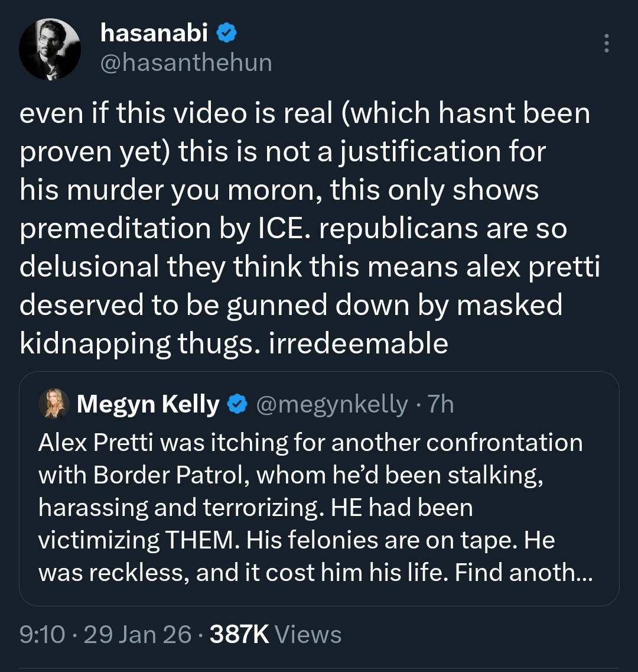The width and height of the screenshot is (638, 672).
Task: Select the 29 Jan 26 date
Action: [138, 635]
